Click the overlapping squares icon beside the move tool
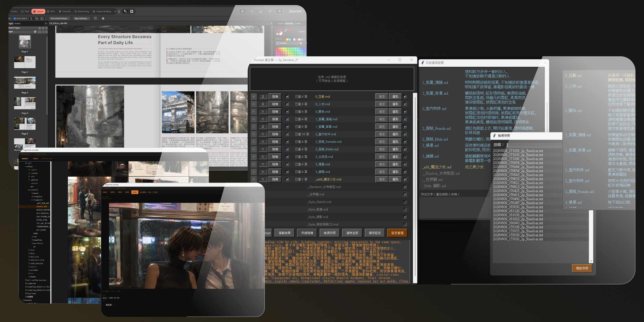Image resolution: width=644 pixels, height=322 pixels. [37, 19]
